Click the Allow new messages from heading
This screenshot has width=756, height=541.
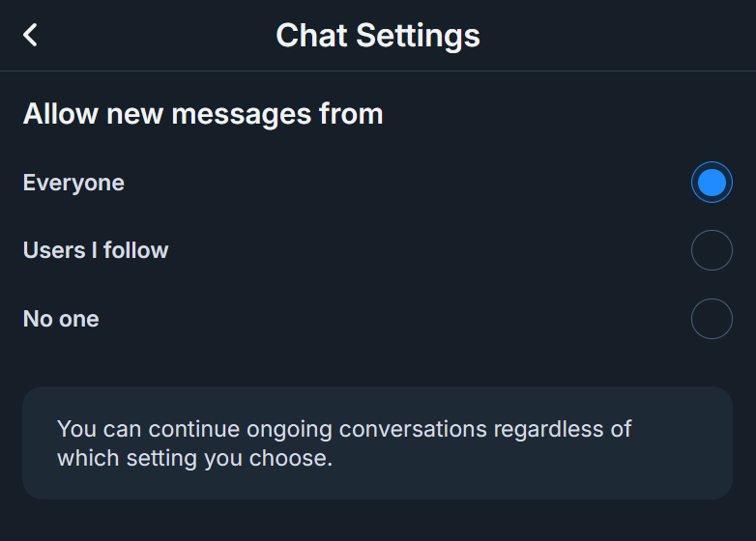(x=203, y=114)
